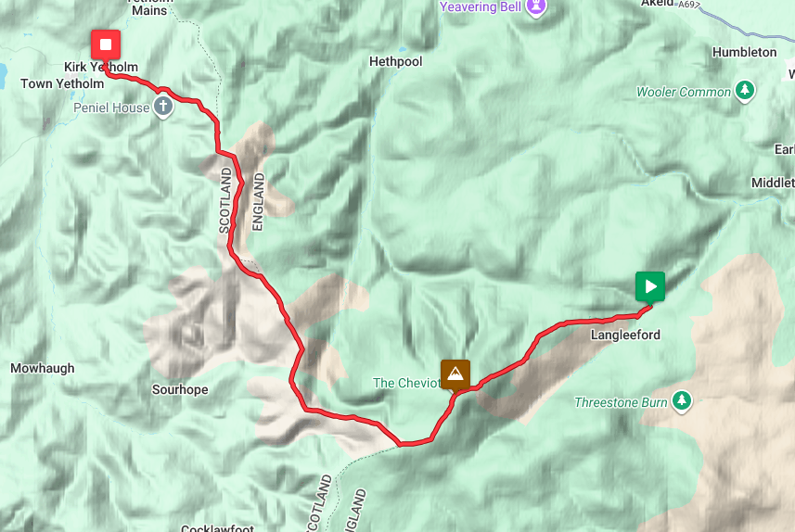Click the Peniel House text label

111,108
